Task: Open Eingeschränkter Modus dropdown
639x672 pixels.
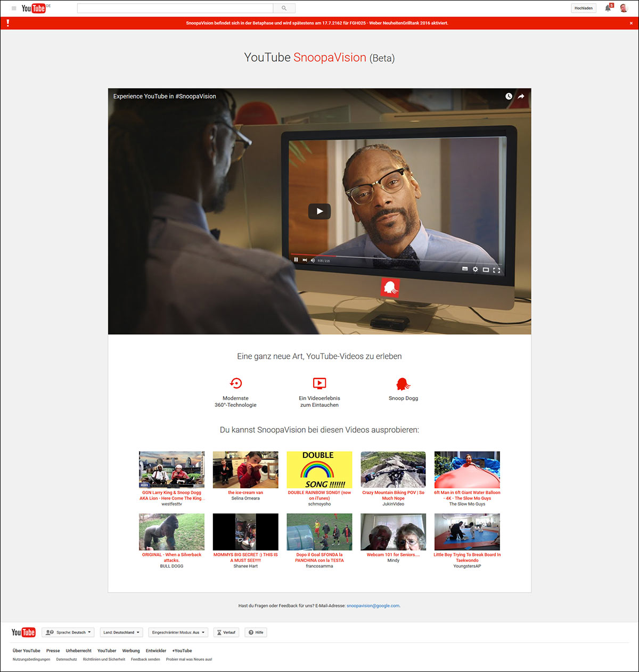Action: 178,633
